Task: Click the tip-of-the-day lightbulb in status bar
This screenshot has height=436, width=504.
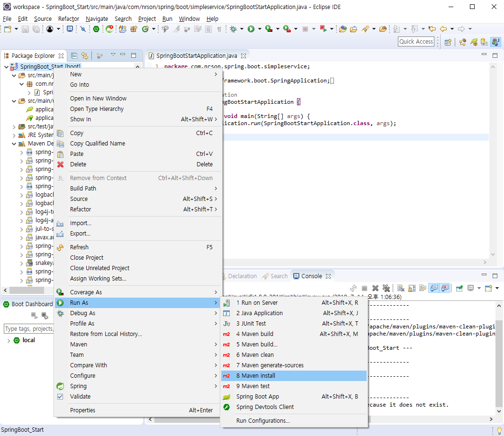Action: [x=499, y=430]
